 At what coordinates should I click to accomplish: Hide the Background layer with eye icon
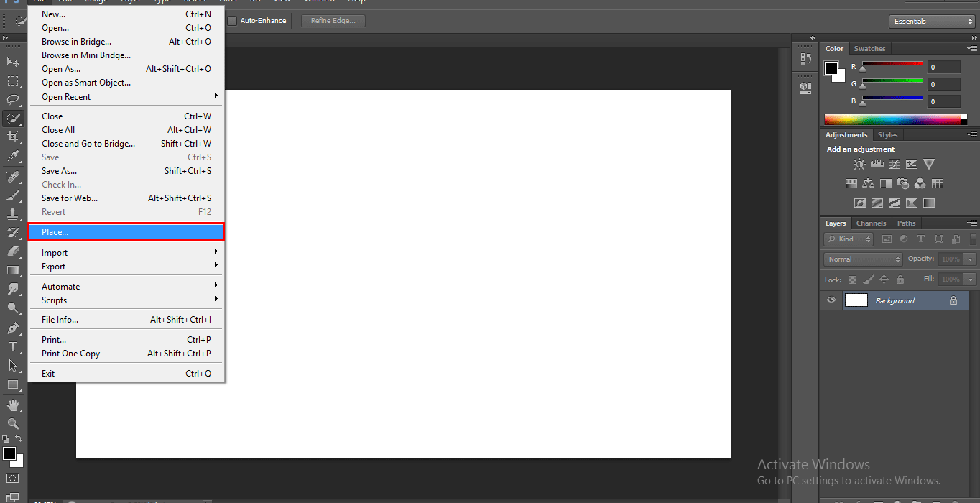[831, 300]
